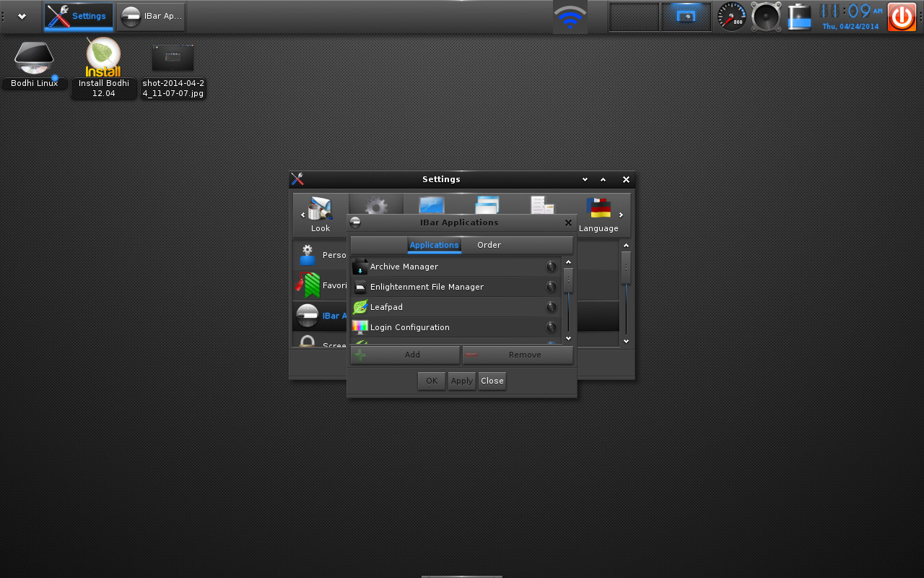Select the Favorites settings item
Viewport: 924px width, 578px height.
click(x=321, y=286)
